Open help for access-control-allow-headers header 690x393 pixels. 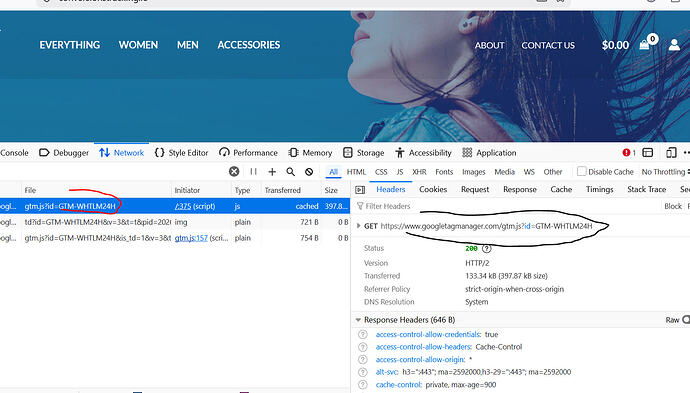click(x=363, y=347)
